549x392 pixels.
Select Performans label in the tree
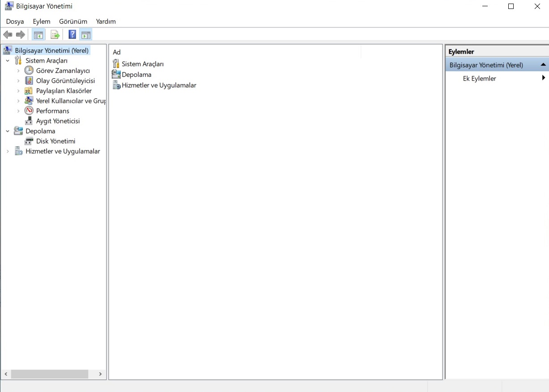(x=53, y=111)
